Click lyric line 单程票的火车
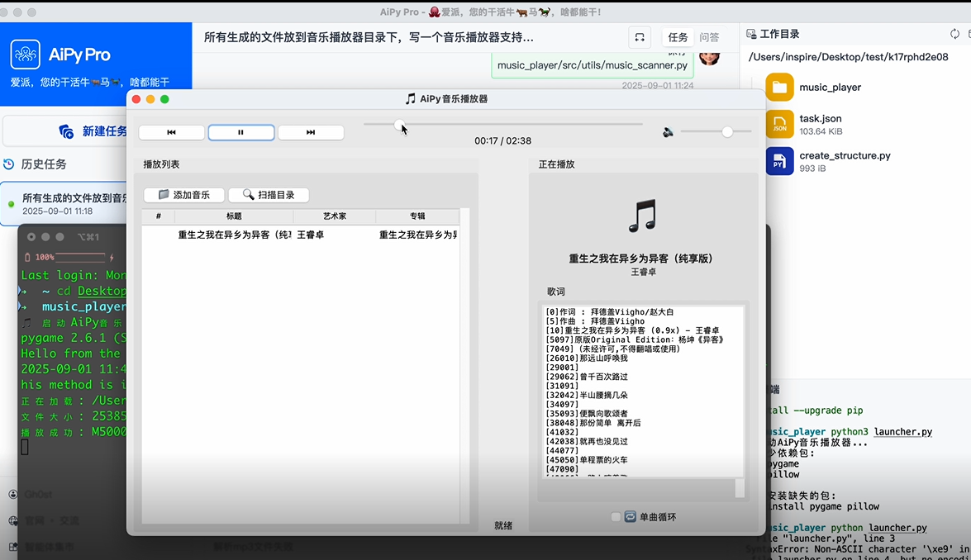 (603, 460)
